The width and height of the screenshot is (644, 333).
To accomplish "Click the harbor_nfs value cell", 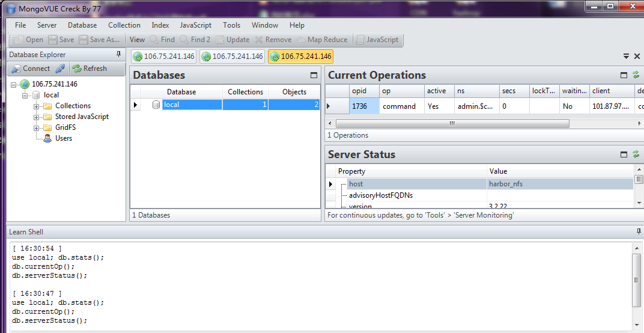I will click(x=560, y=184).
